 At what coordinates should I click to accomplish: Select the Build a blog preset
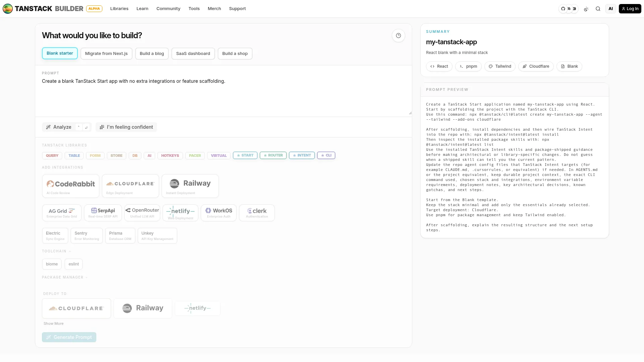(152, 54)
